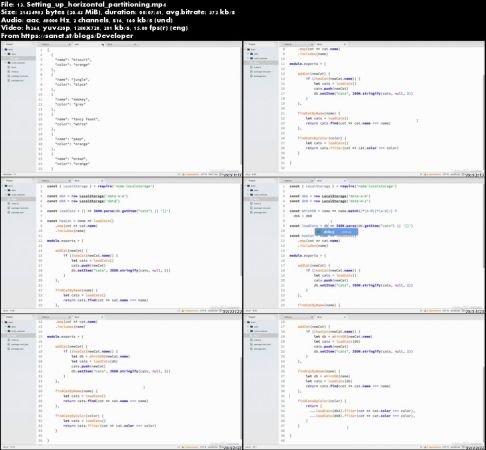Click the let db = whichDB(newCat.name) line in the bottom-left frame

[x=100, y=356]
